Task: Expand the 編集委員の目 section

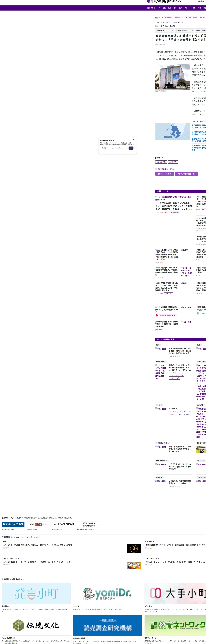Action: click(161, 362)
